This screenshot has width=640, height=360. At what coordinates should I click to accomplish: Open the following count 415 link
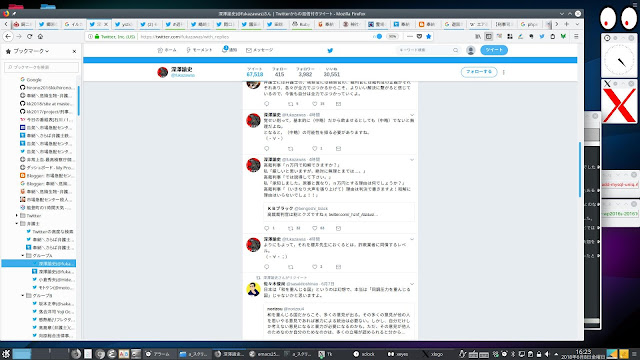pyautogui.click(x=279, y=72)
